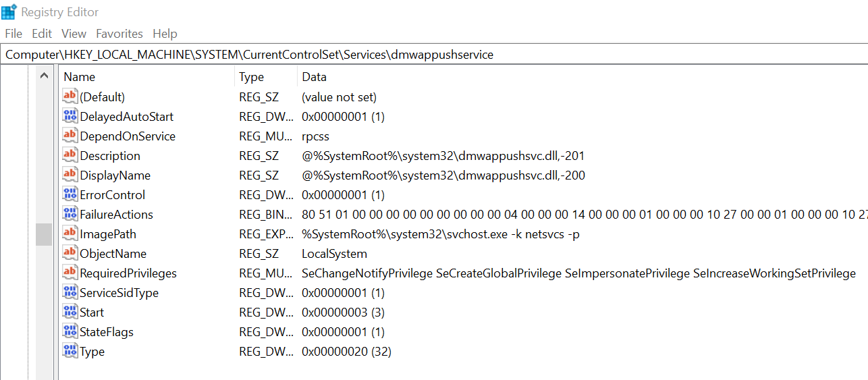Image resolution: width=868 pixels, height=380 pixels.
Task: Click the (Default) value icon
Action: click(x=70, y=97)
